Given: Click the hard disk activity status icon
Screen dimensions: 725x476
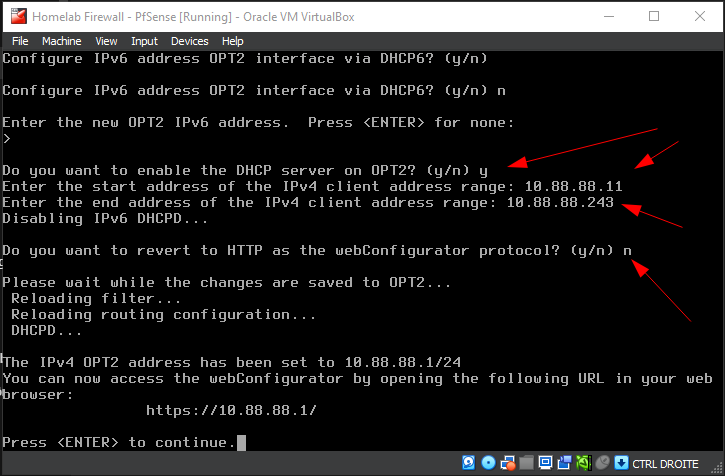Looking at the screenshot, I should point(468,463).
